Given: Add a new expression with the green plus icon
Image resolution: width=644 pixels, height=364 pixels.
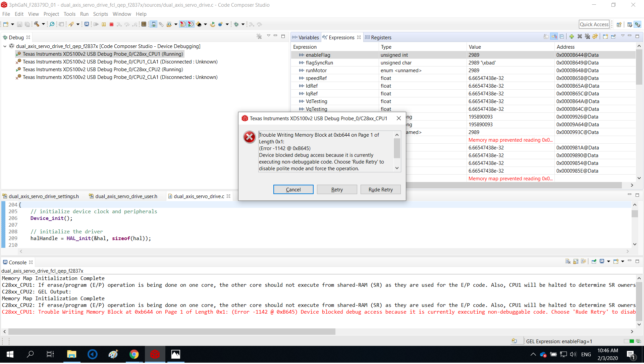Looking at the screenshot, I should point(572,36).
